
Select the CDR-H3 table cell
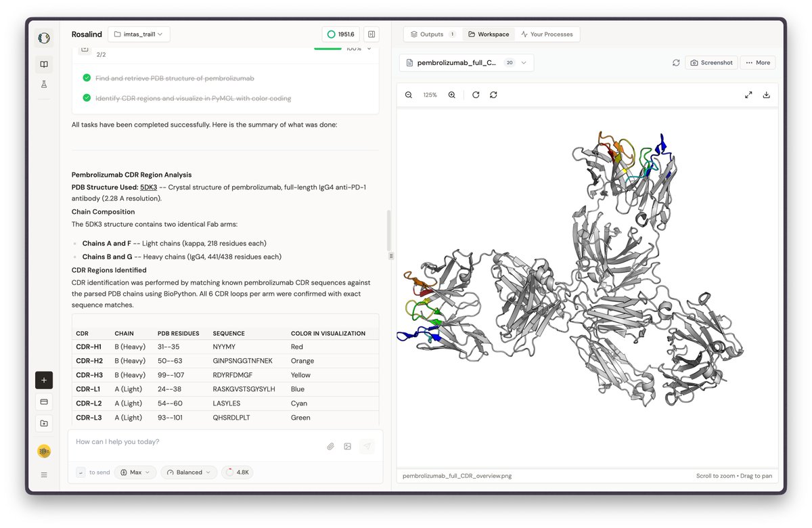click(89, 375)
